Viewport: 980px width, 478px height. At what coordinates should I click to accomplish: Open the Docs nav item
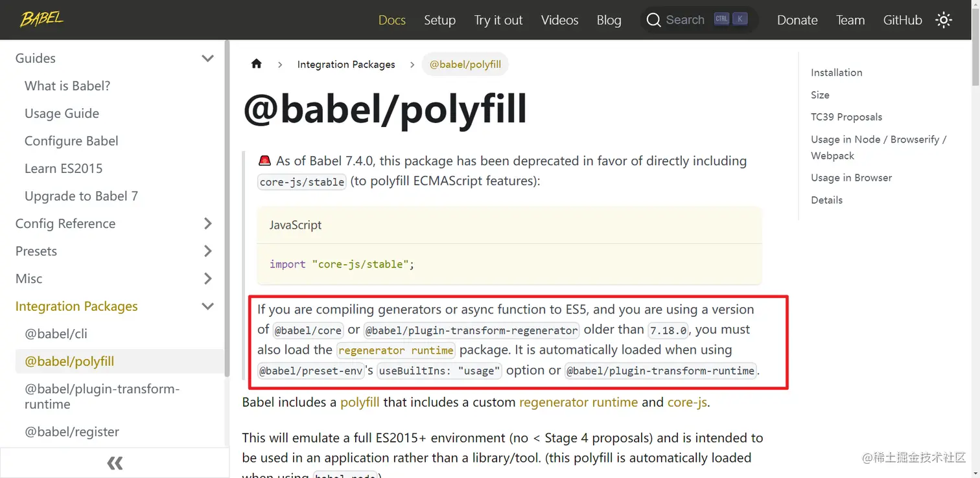click(x=392, y=20)
